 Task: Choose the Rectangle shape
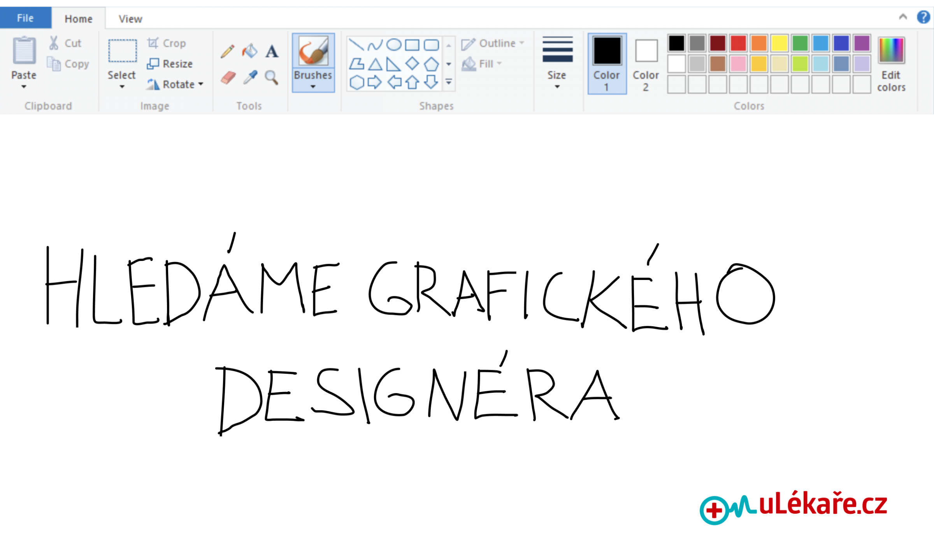(412, 45)
